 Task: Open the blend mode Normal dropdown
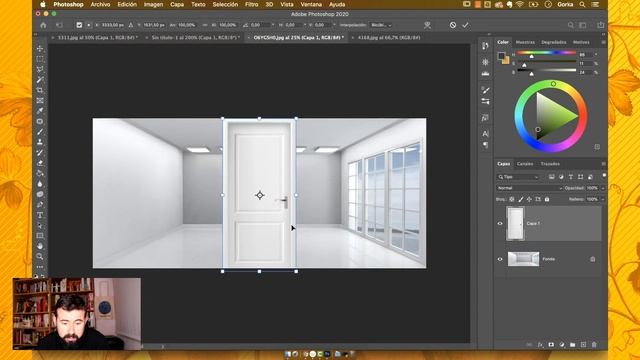(x=529, y=188)
